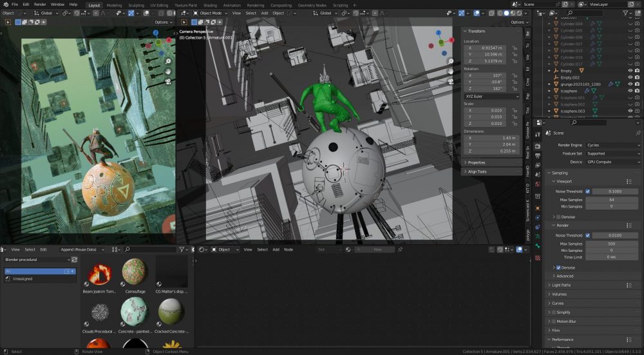Disable Render Denoise checkbox

pos(558,267)
